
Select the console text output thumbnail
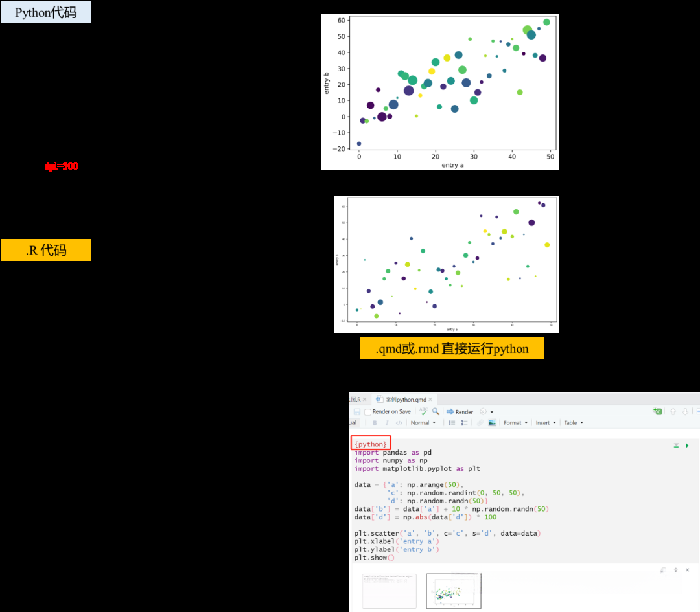click(390, 591)
